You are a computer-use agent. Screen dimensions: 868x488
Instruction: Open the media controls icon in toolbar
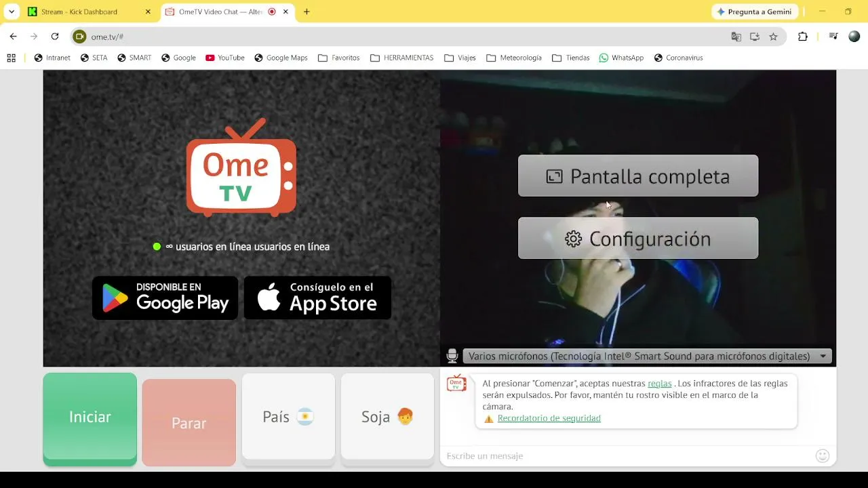(833, 37)
